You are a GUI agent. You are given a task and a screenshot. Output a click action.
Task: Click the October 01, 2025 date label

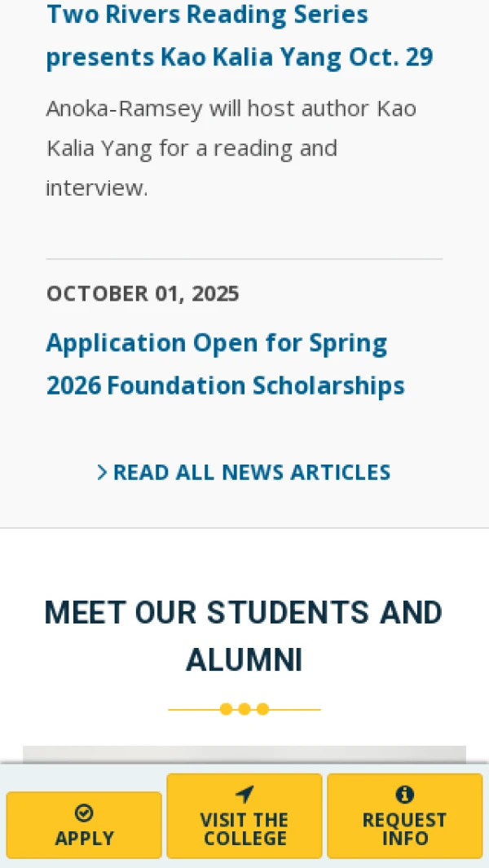143,293
